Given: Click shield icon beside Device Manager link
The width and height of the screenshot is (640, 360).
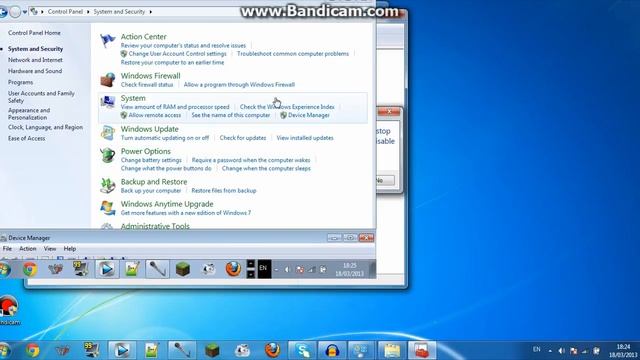Looking at the screenshot, I should [283, 115].
